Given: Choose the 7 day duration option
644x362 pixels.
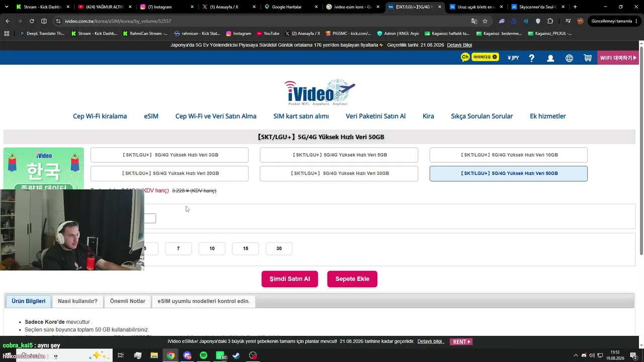Looking at the screenshot, I should [178, 248].
